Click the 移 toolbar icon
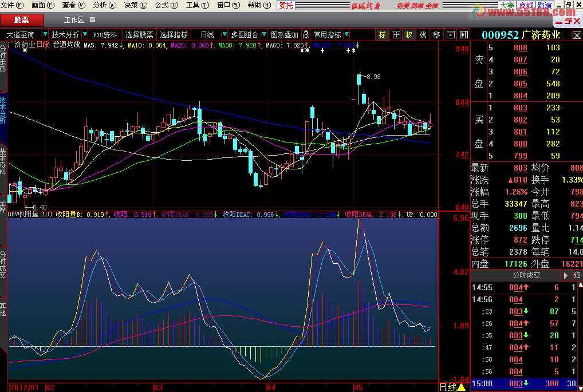Image resolution: width=583 pixels, height=392 pixels. click(437, 35)
